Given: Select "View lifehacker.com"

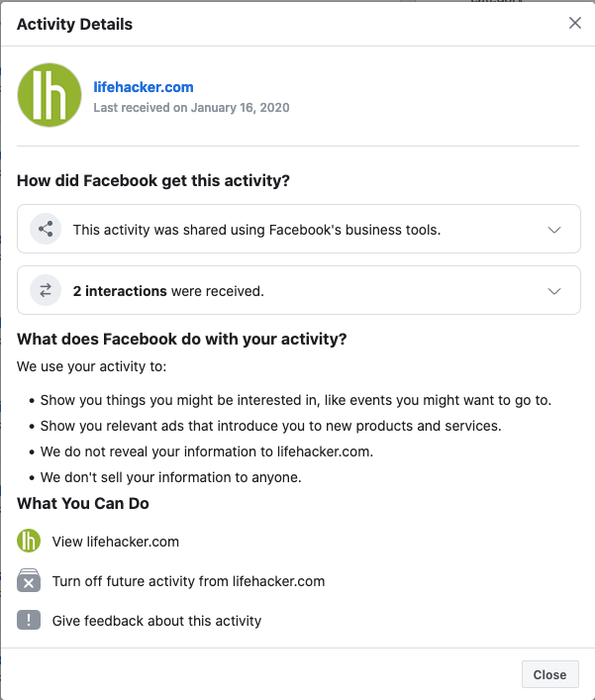Looking at the screenshot, I should tap(116, 542).
